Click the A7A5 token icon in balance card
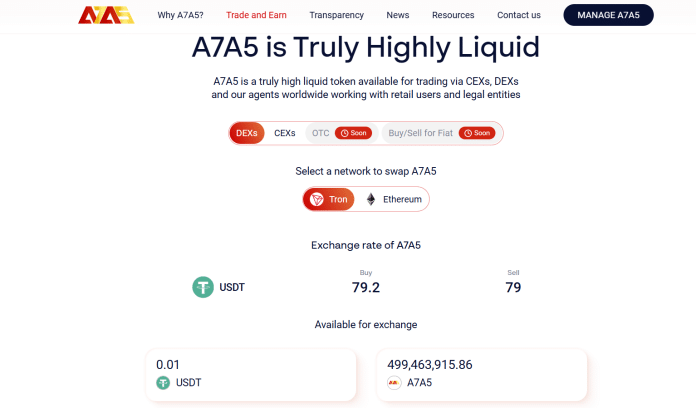 click(394, 383)
